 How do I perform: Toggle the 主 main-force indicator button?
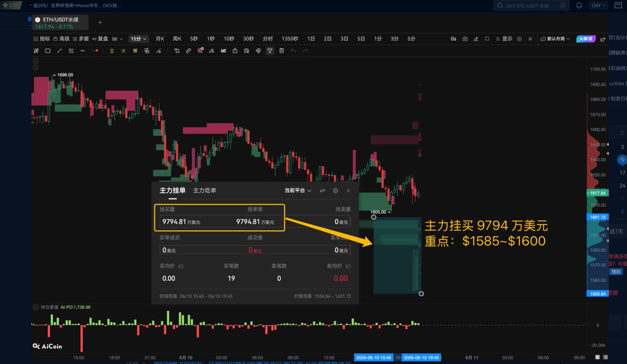coord(112,51)
